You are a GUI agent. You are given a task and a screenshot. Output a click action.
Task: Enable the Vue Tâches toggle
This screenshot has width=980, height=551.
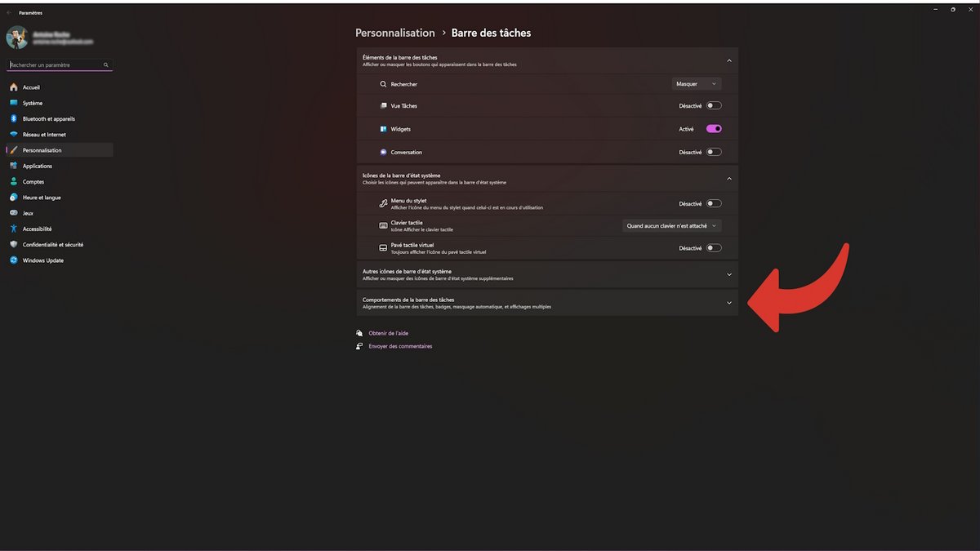pyautogui.click(x=714, y=106)
